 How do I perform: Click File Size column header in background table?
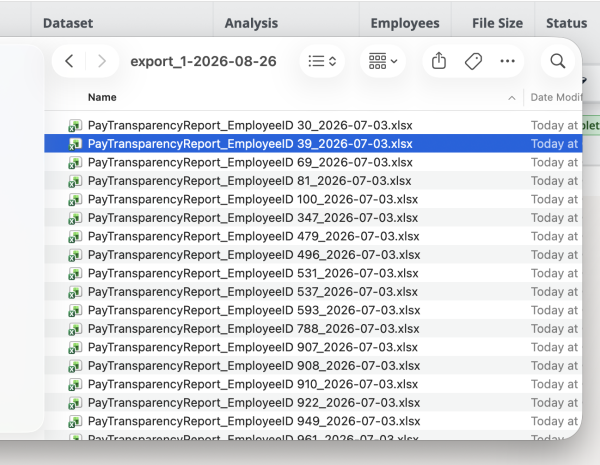click(497, 23)
